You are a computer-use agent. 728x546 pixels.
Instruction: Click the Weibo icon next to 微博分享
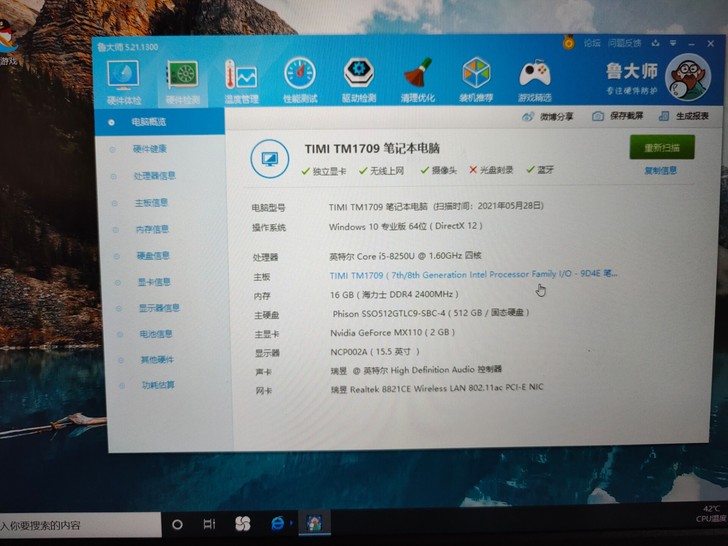point(528,117)
